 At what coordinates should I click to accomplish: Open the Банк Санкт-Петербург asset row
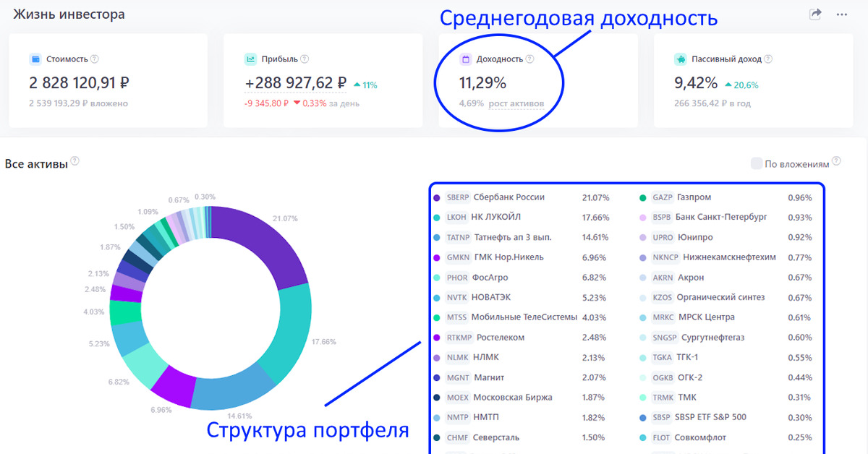tap(726, 217)
